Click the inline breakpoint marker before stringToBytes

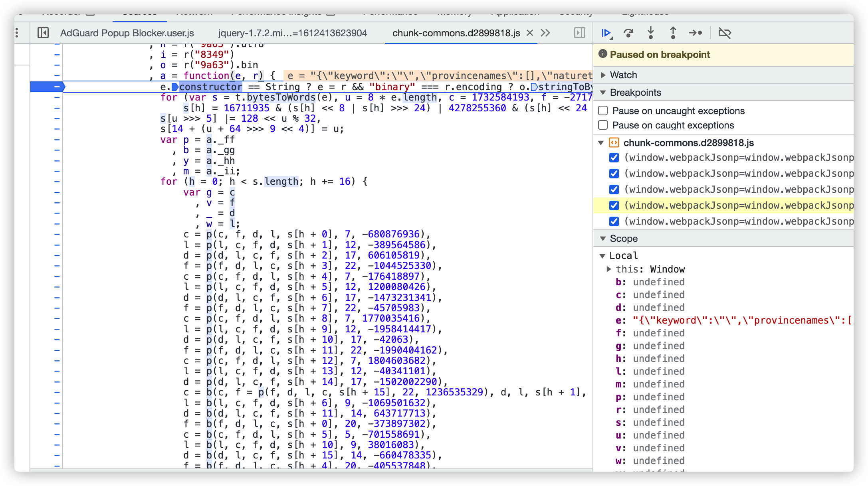[x=534, y=87]
